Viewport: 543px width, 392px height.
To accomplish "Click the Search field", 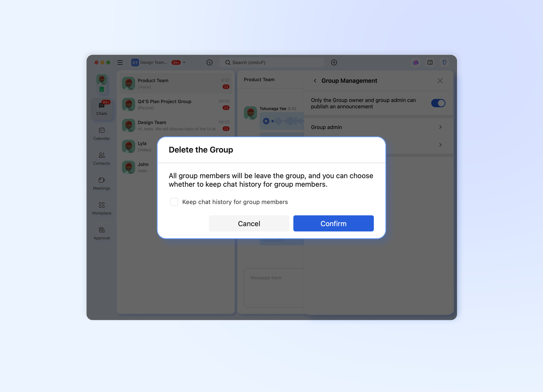I will 271,62.
